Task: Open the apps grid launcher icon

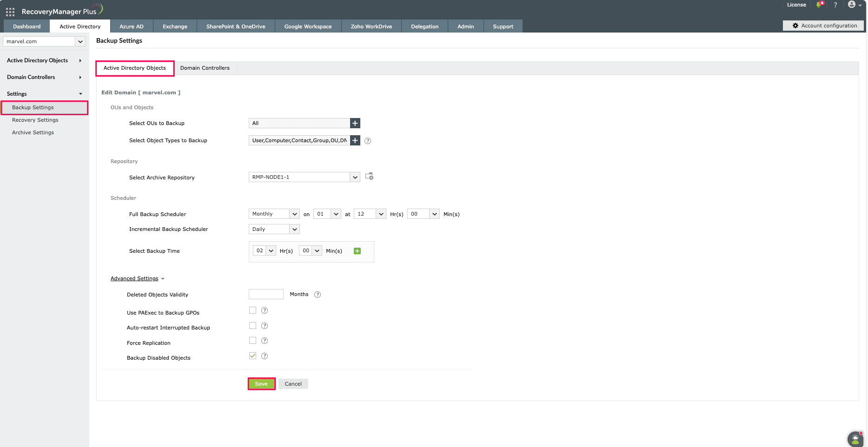Action: click(10, 12)
